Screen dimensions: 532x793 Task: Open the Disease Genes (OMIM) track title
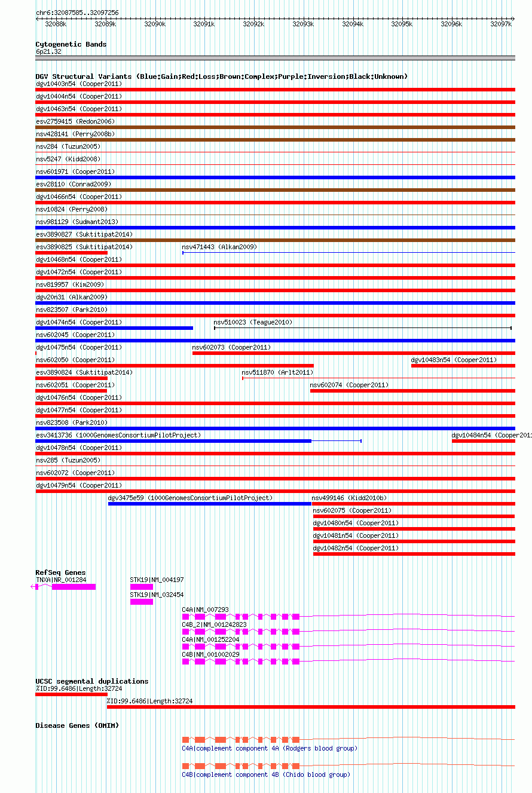(77, 725)
